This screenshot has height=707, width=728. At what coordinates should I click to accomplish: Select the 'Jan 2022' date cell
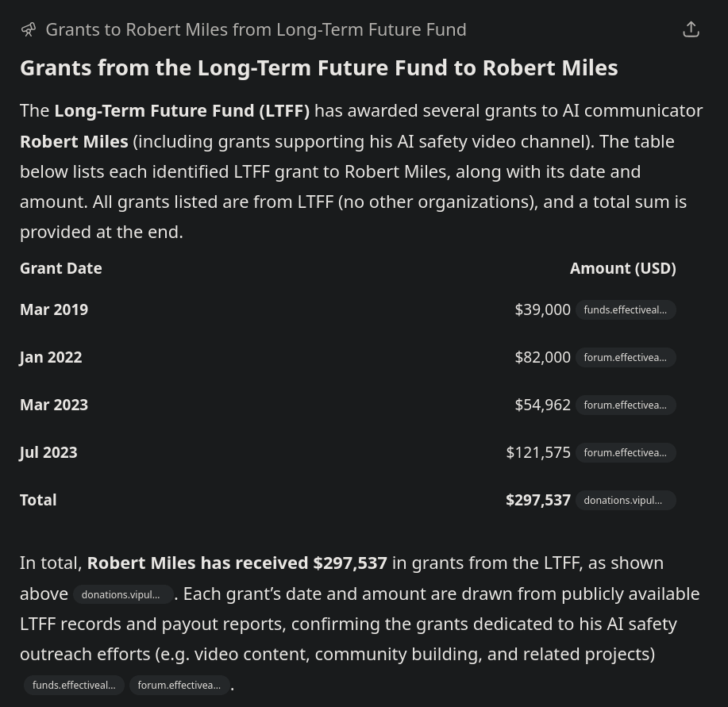pyautogui.click(x=51, y=357)
